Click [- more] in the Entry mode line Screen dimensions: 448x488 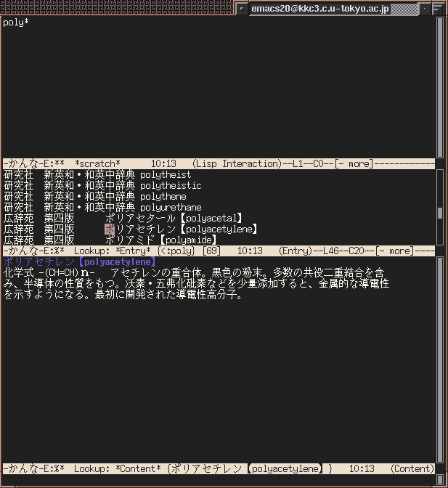(395, 251)
